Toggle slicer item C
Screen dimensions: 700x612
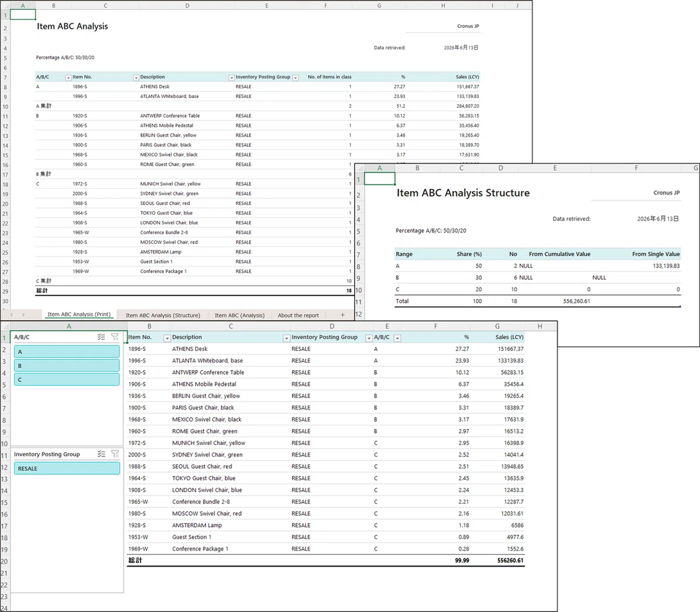point(67,379)
